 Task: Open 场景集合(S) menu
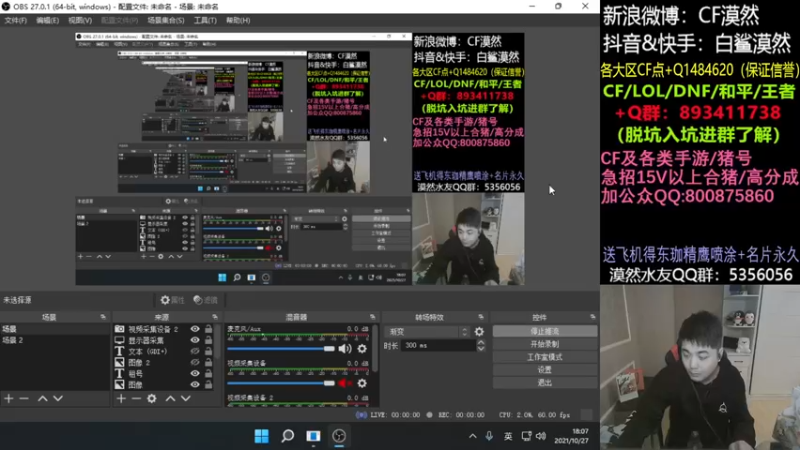pos(166,20)
